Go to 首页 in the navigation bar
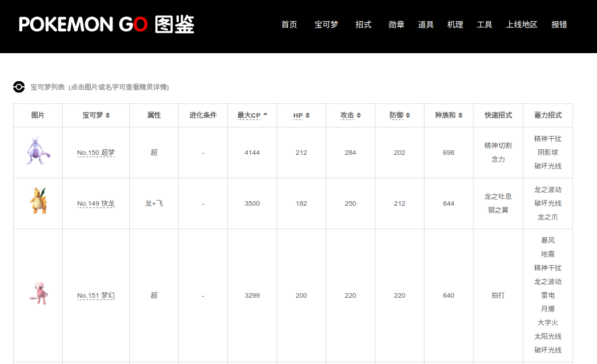Image resolution: width=597 pixels, height=364 pixels. pyautogui.click(x=289, y=25)
